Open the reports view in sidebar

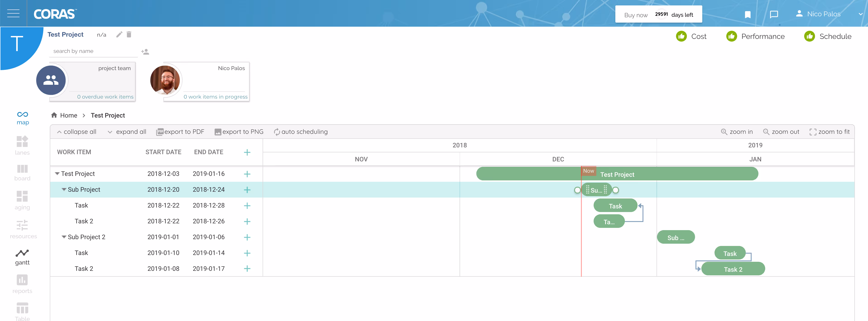pyautogui.click(x=22, y=284)
